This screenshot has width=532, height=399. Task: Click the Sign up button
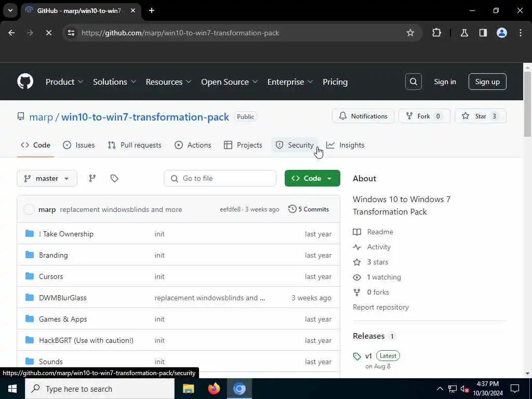tap(487, 82)
